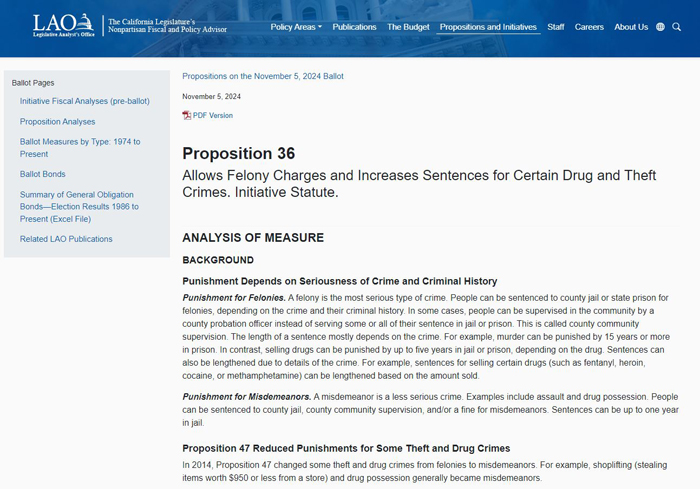Go to The Budget page

click(x=408, y=27)
